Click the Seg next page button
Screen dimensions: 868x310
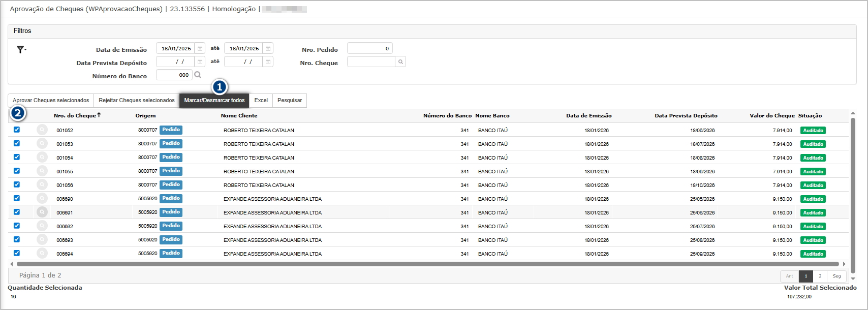point(836,276)
